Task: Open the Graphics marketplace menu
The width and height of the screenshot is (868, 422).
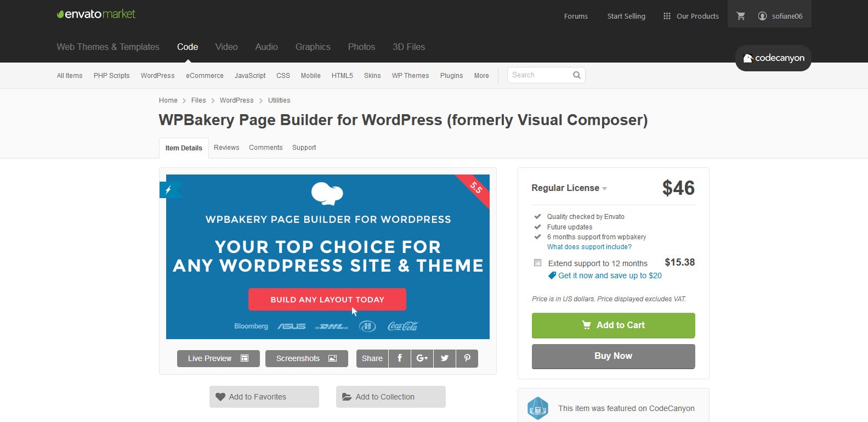Action: tap(313, 47)
